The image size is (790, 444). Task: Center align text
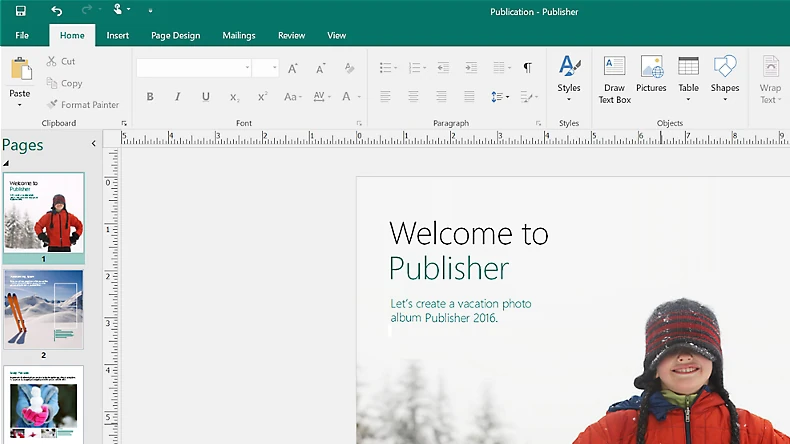[x=413, y=97]
